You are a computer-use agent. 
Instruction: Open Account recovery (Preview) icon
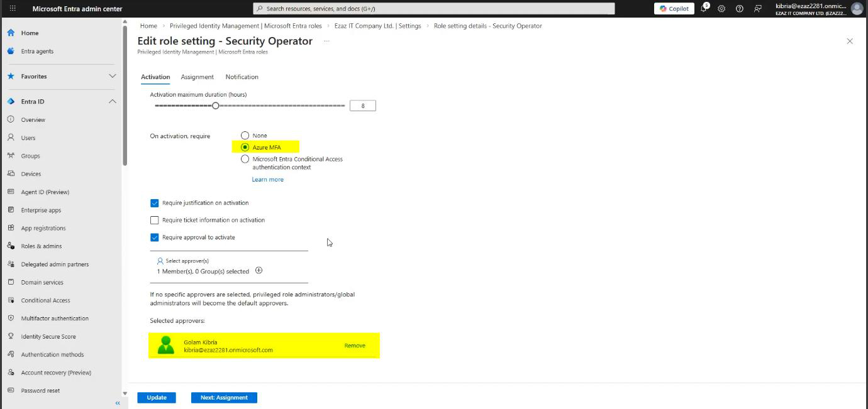11,373
